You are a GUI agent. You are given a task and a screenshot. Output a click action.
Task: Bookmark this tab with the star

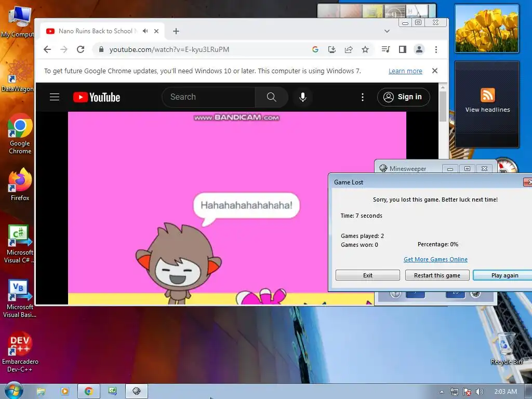point(365,49)
